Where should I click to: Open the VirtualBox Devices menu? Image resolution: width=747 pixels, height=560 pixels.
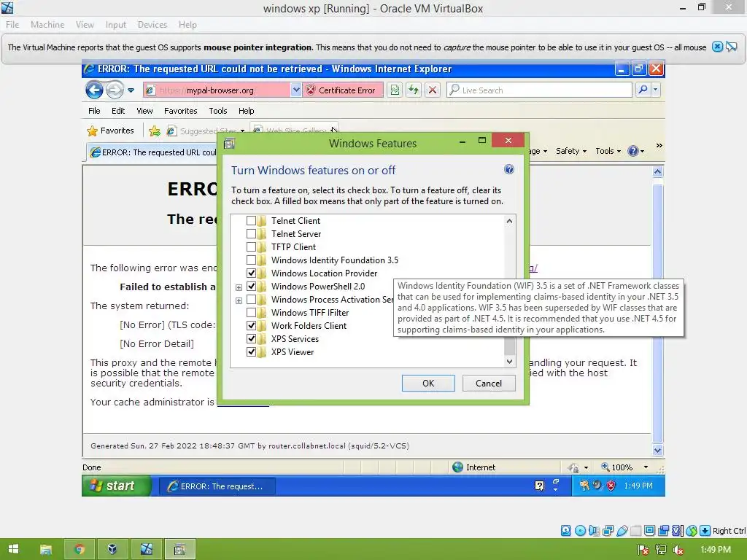pos(152,24)
